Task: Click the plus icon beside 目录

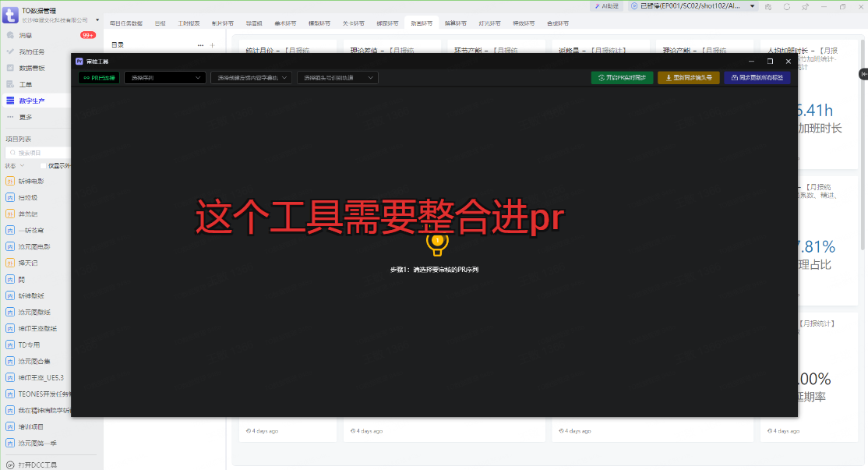Action: pos(213,45)
